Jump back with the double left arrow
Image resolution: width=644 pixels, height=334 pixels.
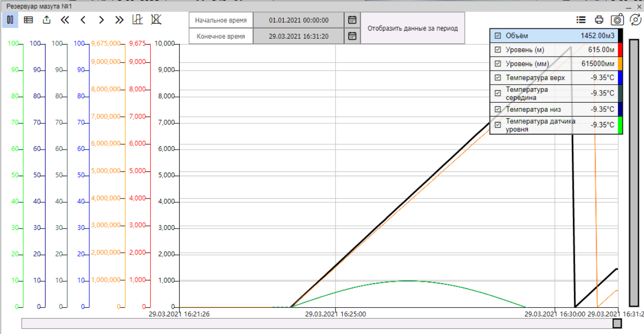tap(65, 20)
